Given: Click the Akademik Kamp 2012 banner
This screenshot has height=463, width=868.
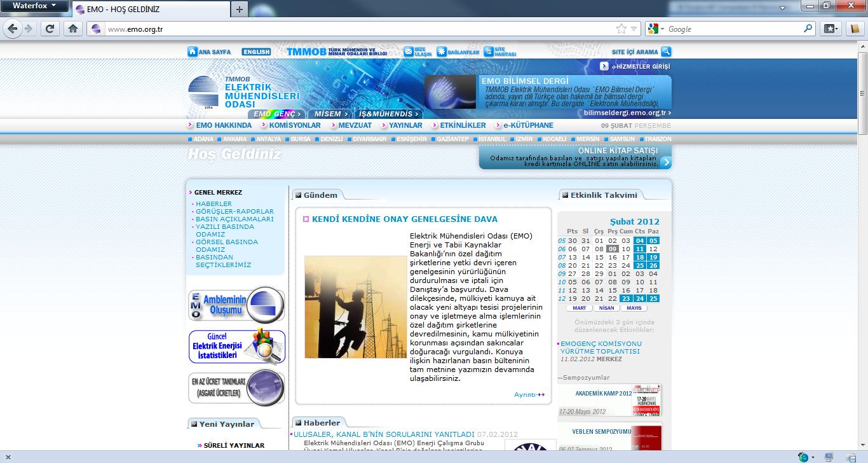Looking at the screenshot, I should pyautogui.click(x=610, y=400).
